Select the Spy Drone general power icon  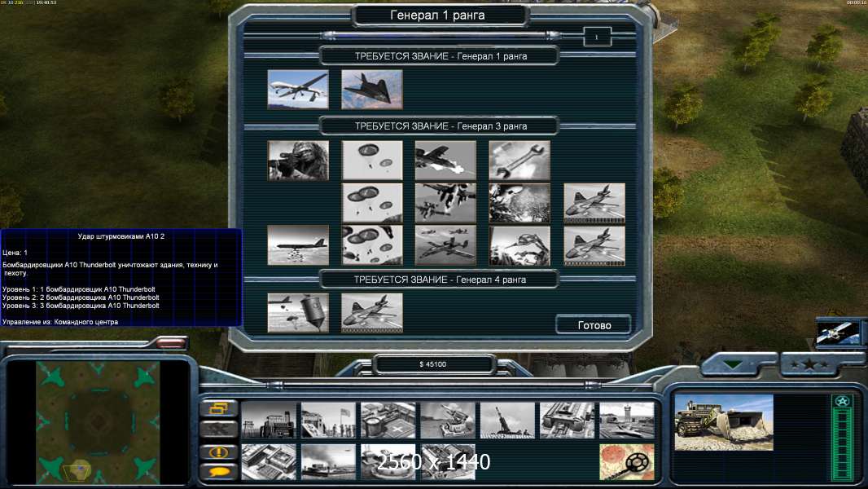point(298,89)
